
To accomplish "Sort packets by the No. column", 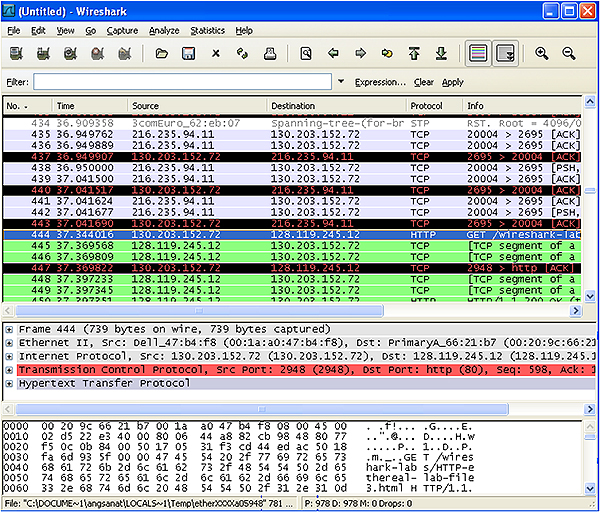I will click(27, 106).
